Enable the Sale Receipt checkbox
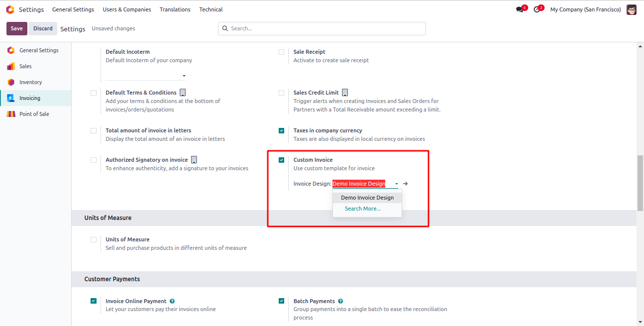The height and width of the screenshot is (326, 644). pyautogui.click(x=282, y=52)
